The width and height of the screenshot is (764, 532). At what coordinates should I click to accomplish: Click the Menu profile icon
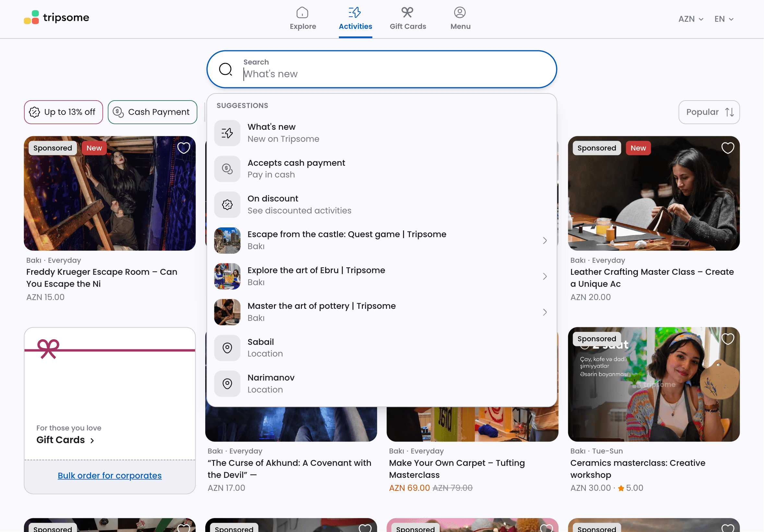coord(460,13)
